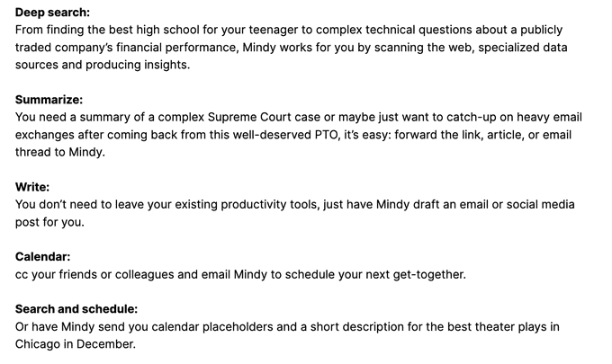
Task: Click the phrase "post for you" line
Action: 49,223
